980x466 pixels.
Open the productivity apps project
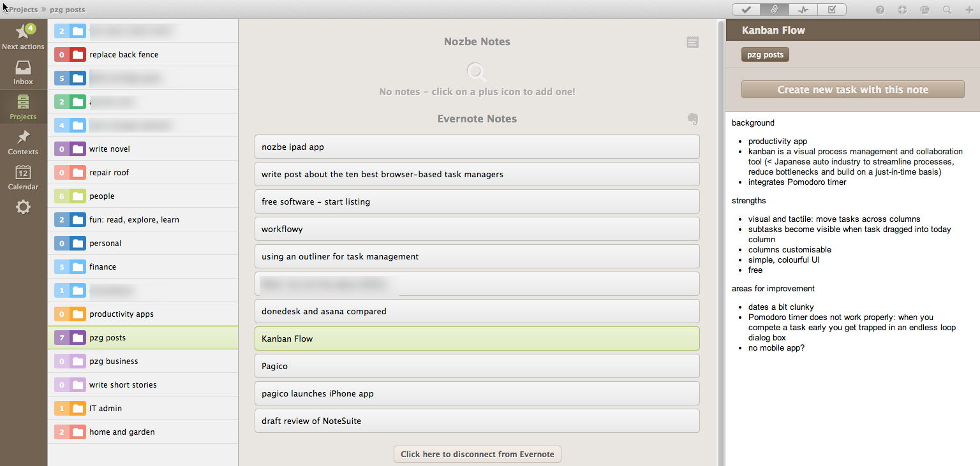(143, 314)
